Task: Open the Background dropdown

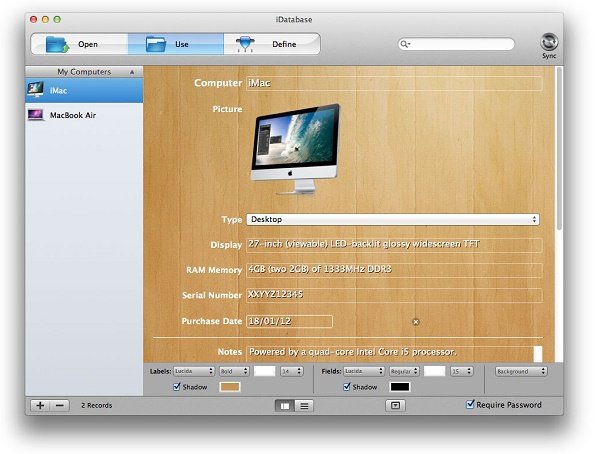Action: pos(521,371)
